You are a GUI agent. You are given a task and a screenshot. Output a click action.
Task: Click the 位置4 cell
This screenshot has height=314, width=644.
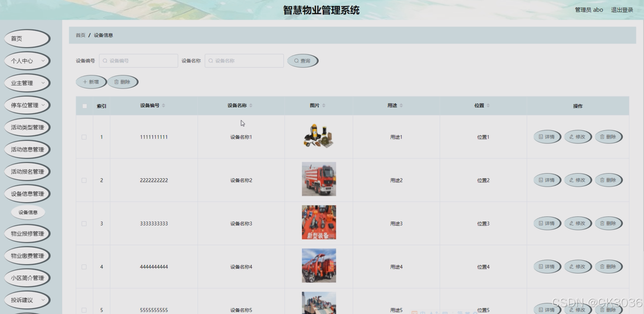tap(483, 266)
